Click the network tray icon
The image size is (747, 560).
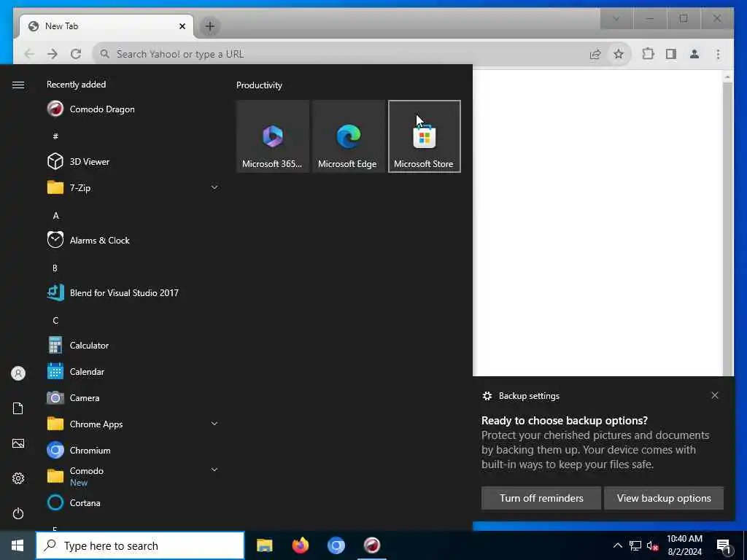pos(635,545)
